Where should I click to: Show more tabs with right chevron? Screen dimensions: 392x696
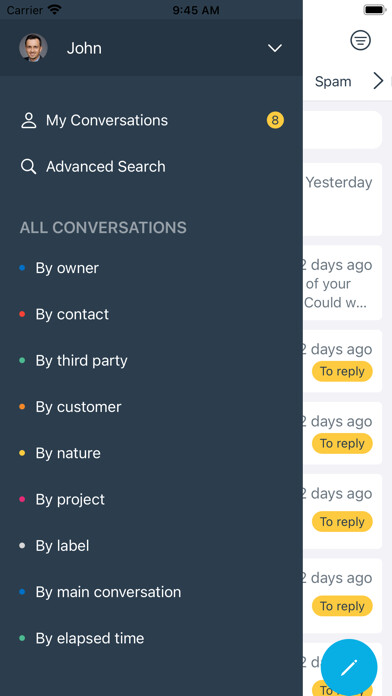[378, 81]
